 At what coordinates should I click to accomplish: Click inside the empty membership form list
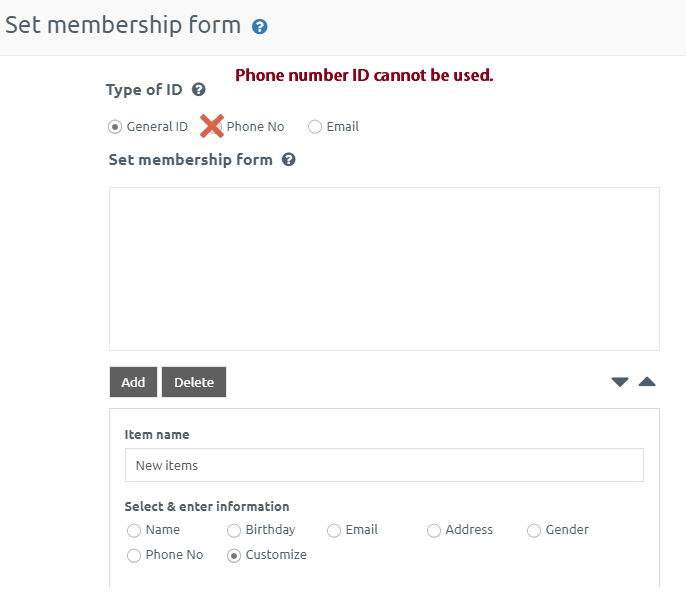(384, 268)
